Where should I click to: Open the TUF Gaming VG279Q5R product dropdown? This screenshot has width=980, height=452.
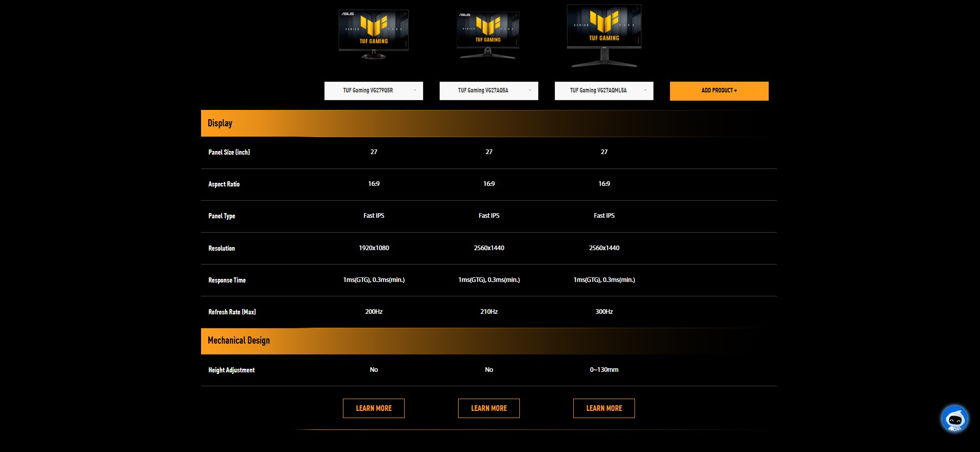coord(374,91)
